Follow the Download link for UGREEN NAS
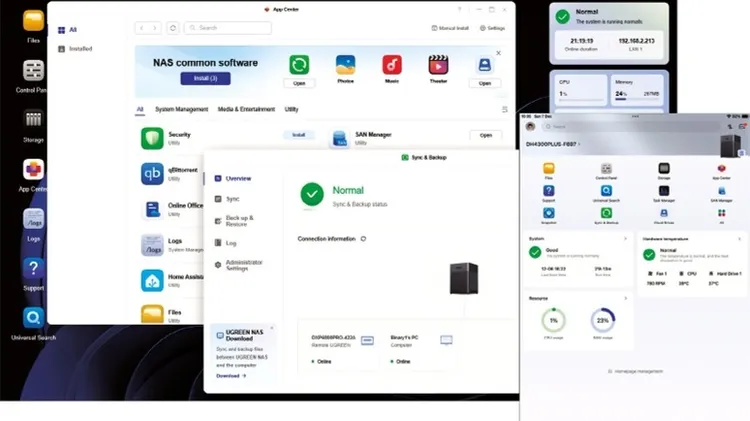The width and height of the screenshot is (750, 421). (230, 376)
